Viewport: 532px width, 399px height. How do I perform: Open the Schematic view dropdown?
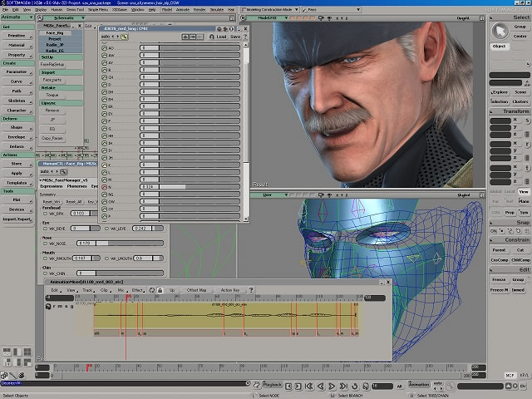[x=62, y=17]
